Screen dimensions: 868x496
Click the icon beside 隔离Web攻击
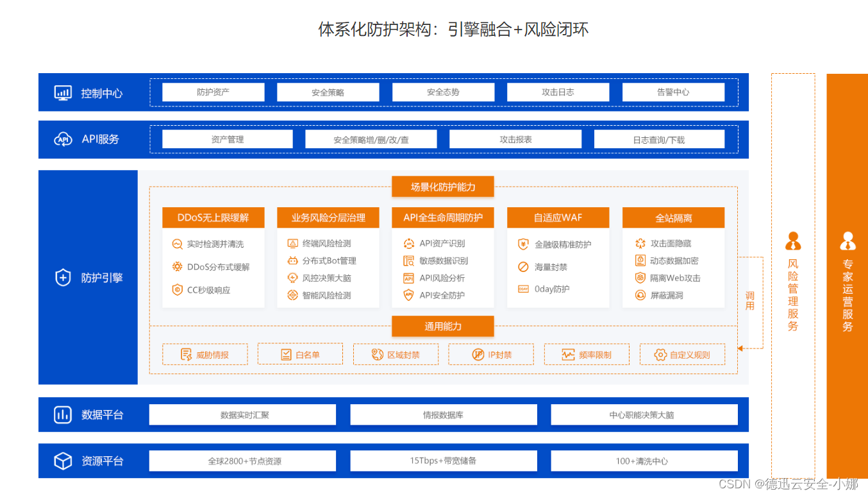pos(640,278)
